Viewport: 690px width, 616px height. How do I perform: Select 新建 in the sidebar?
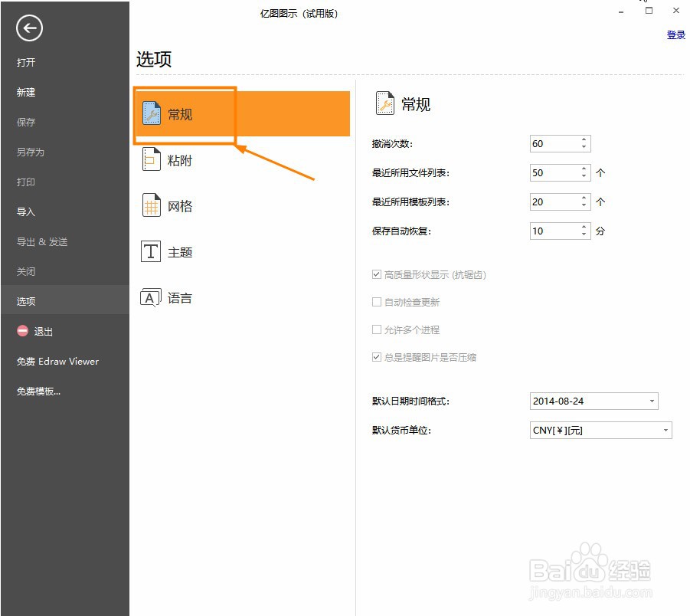(x=26, y=92)
